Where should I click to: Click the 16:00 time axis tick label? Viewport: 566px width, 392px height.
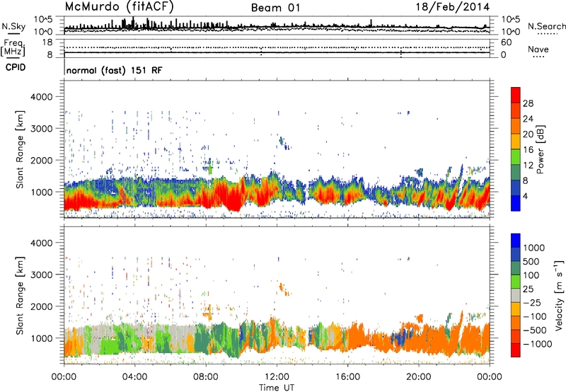[347, 377]
